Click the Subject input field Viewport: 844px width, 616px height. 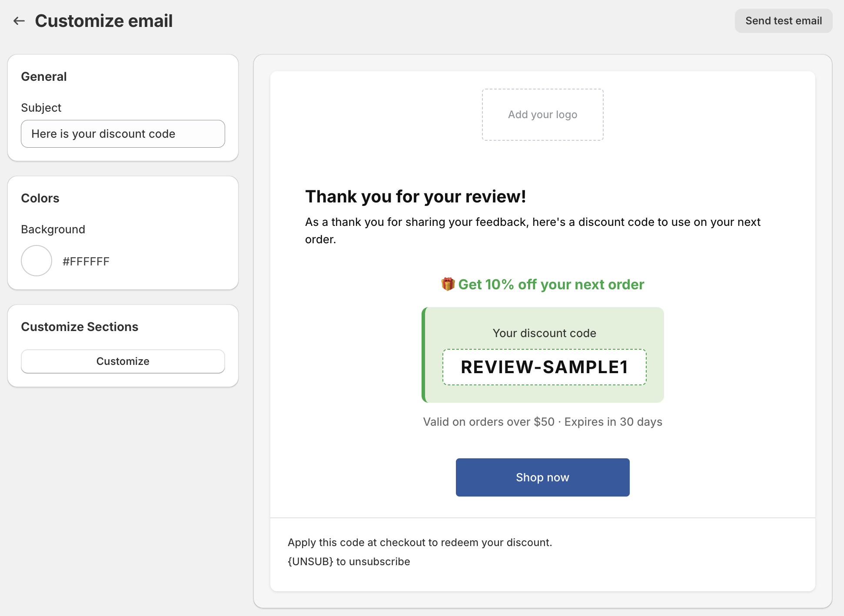click(123, 134)
